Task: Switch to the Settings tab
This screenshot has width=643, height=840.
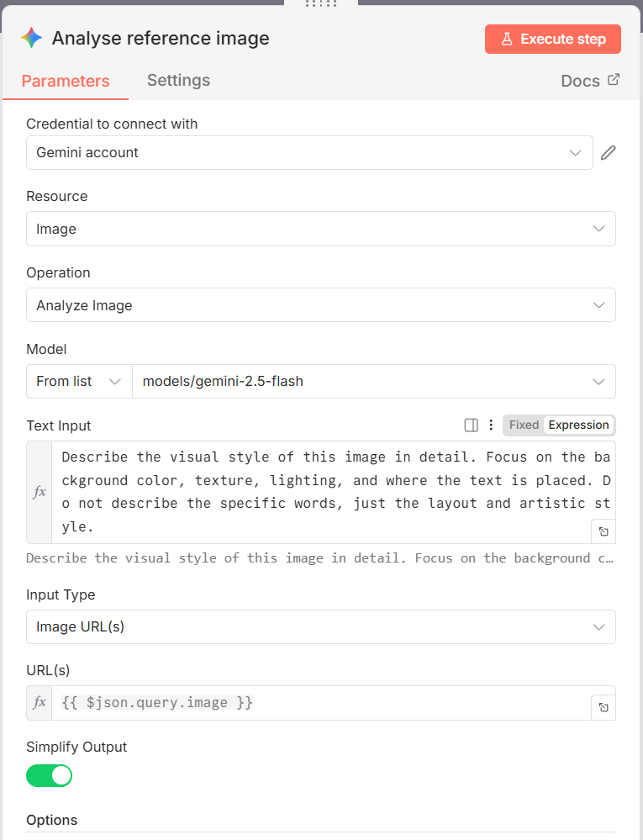Action: (x=178, y=81)
